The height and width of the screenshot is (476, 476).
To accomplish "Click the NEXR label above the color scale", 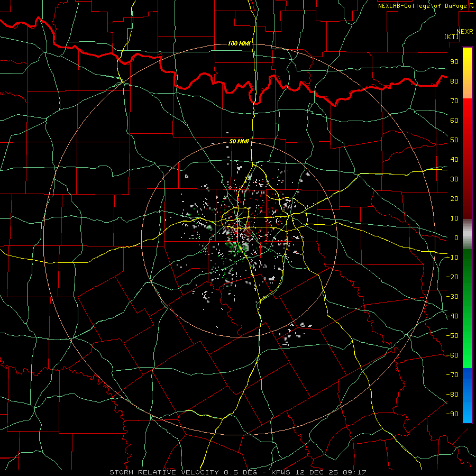I will tap(465, 32).
